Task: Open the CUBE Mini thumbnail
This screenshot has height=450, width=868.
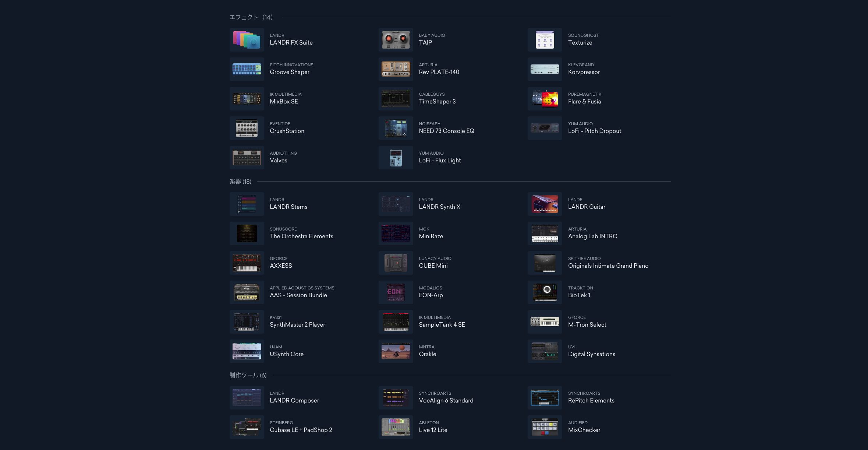Action: [x=396, y=263]
